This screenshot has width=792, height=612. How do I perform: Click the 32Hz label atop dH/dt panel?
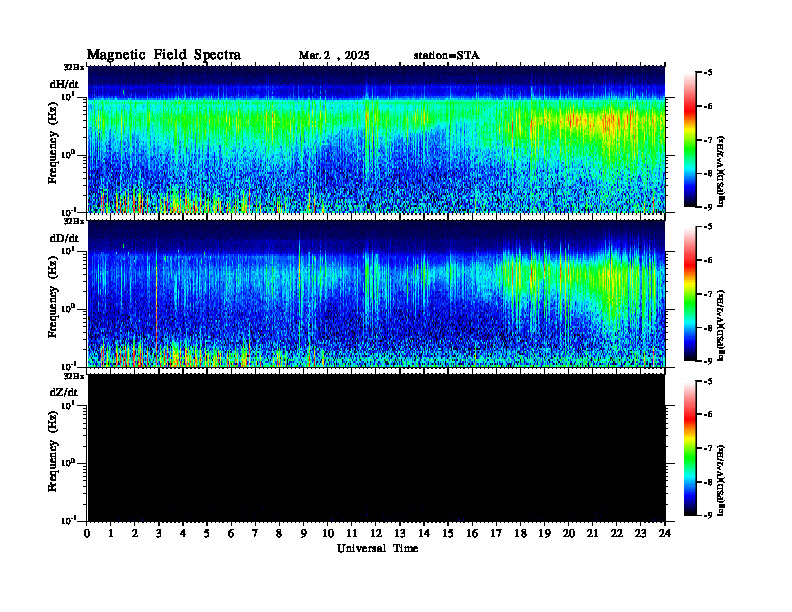pyautogui.click(x=74, y=67)
